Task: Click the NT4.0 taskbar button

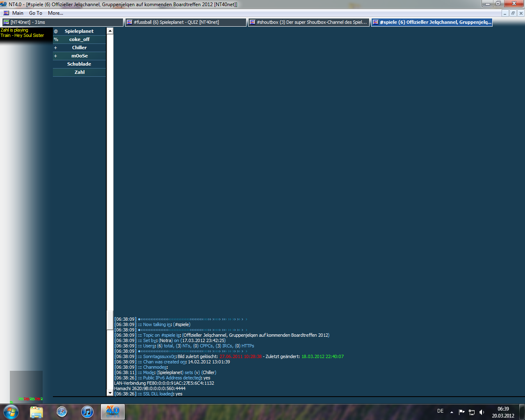Action: point(113,412)
